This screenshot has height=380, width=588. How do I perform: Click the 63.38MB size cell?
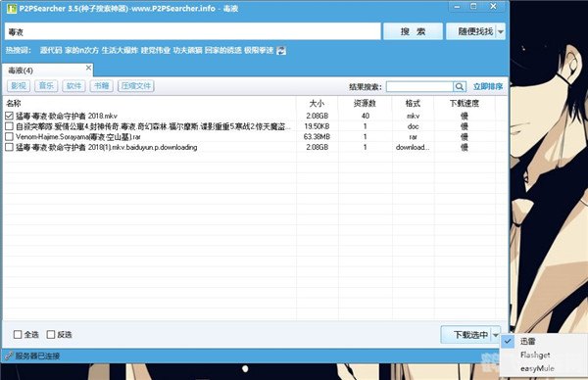click(x=317, y=137)
